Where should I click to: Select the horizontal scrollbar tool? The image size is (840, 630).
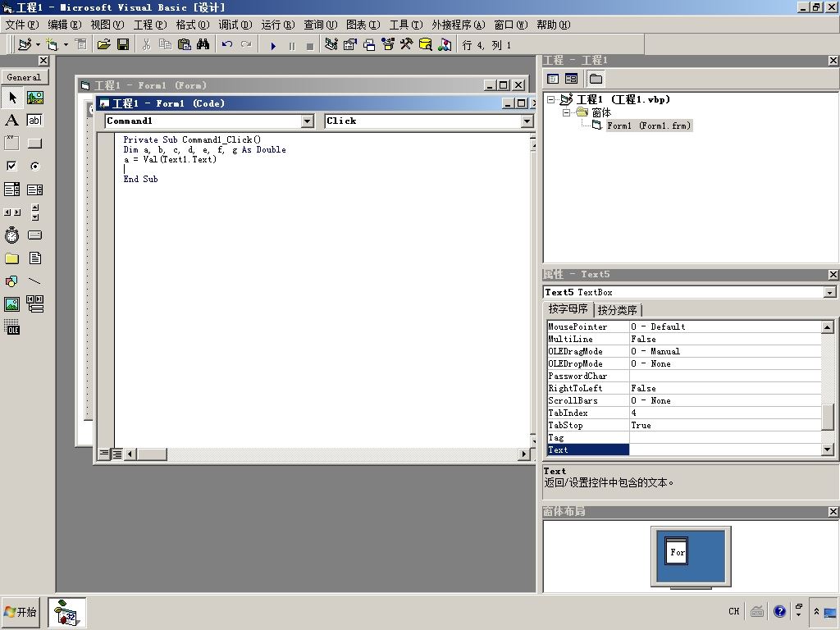pos(11,212)
